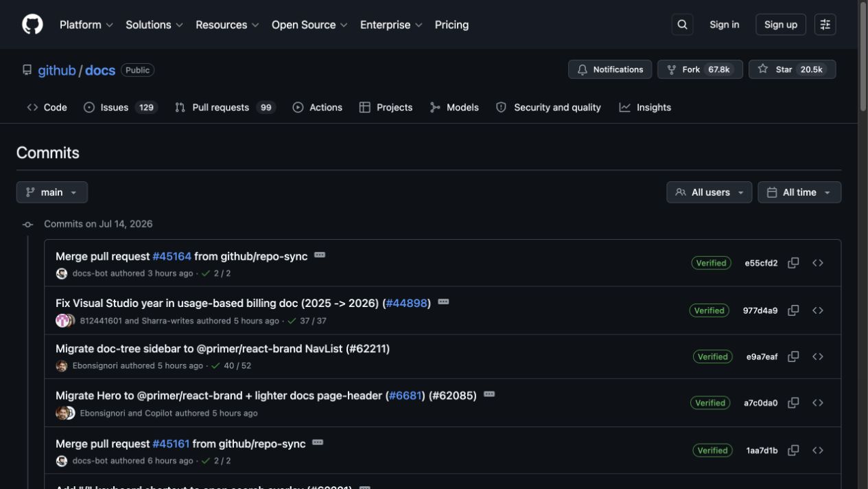Click the Fork button
The height and width of the screenshot is (489, 868).
tap(700, 69)
